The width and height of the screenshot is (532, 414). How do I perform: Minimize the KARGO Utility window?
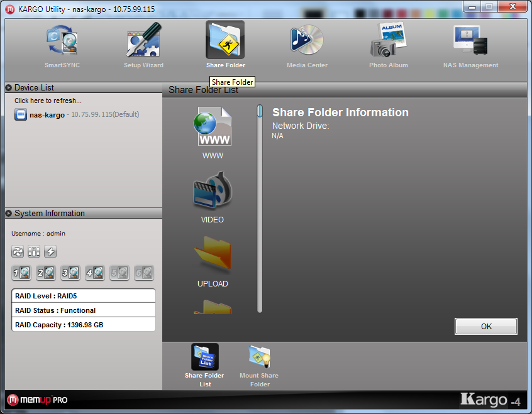(x=472, y=6)
